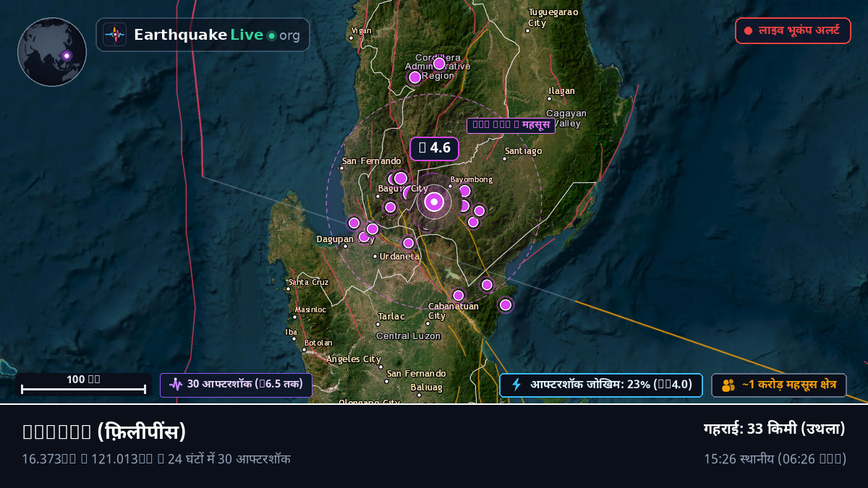Click the people icon in felt-area chip

pyautogui.click(x=728, y=385)
